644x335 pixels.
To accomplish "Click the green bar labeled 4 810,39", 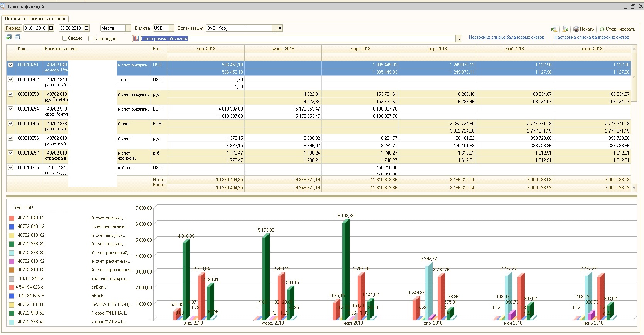I will pos(186,280).
